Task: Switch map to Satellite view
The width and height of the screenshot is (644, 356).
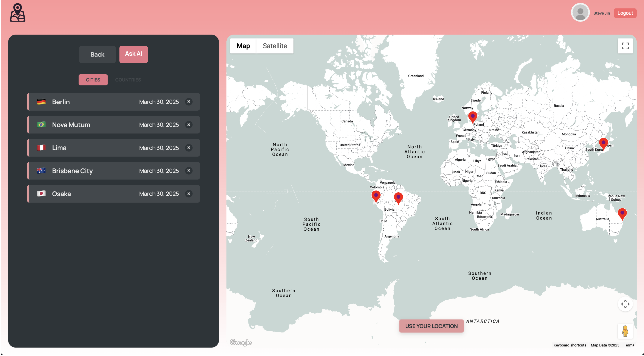Action: [275, 46]
